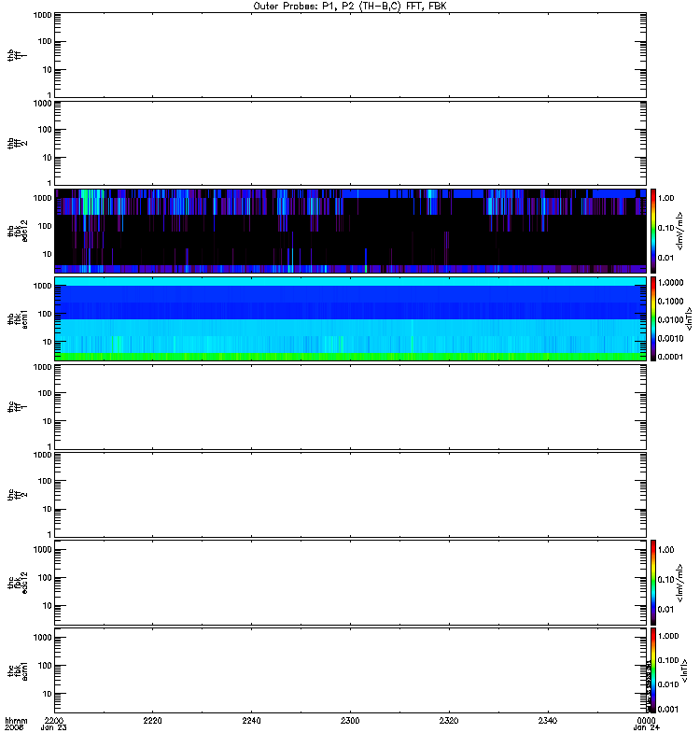Screen dimensions: 700x747
Task: Click the 1000 y-axis tick of thb fff 1
Action: coord(42,15)
